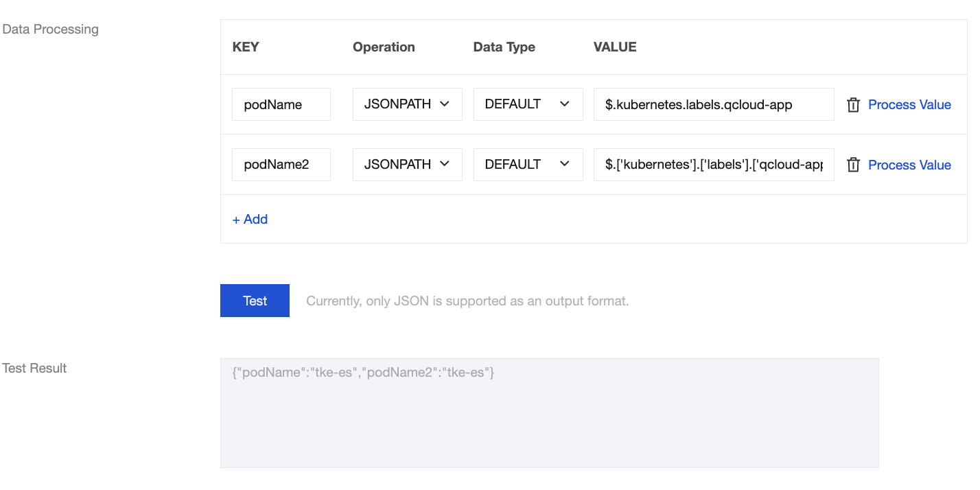This screenshot has width=980, height=490.
Task: Click the Data Processing section label
Action: [51, 30]
